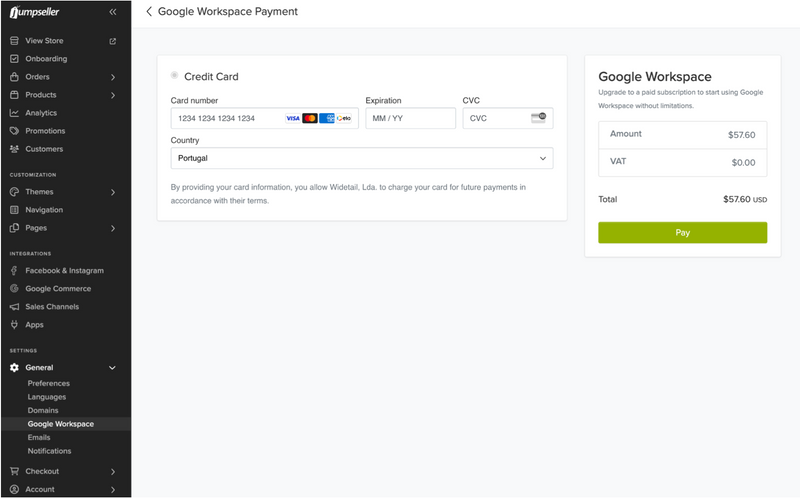Screen dimensions: 800x499
Task: Go back using the arrow beside page title
Action: [x=149, y=12]
